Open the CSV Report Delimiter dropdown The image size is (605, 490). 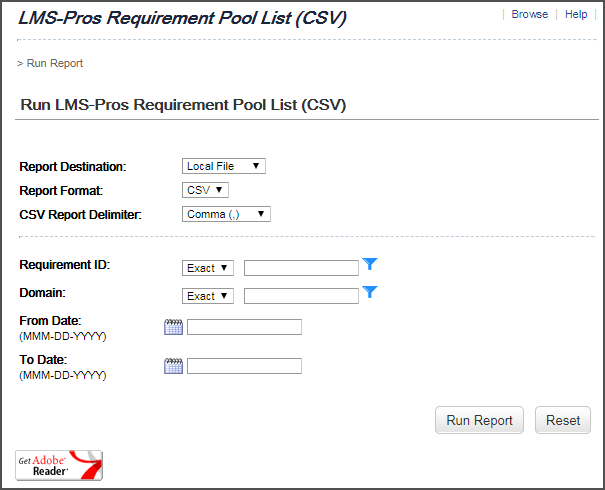point(226,213)
